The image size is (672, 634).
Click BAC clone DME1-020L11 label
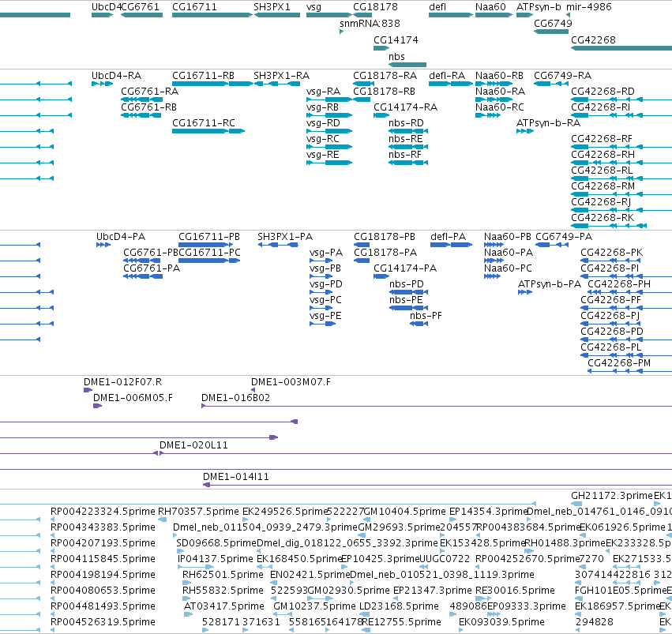tap(193, 445)
